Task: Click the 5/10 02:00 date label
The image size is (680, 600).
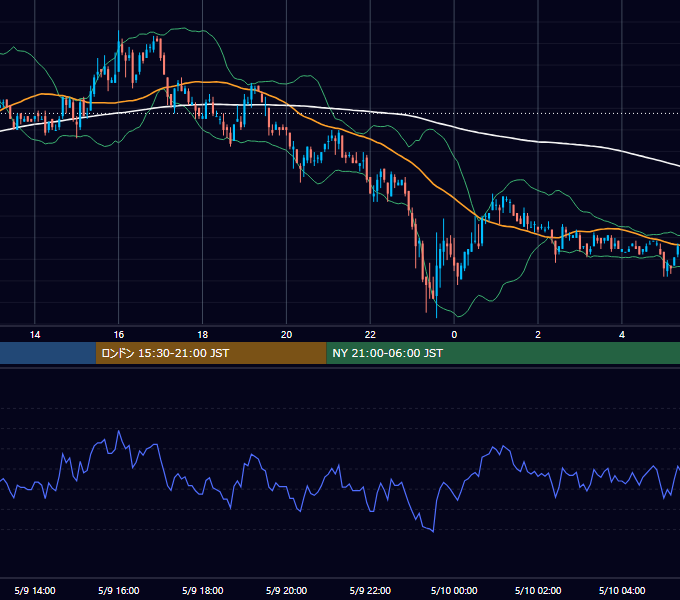Action: coord(538,590)
